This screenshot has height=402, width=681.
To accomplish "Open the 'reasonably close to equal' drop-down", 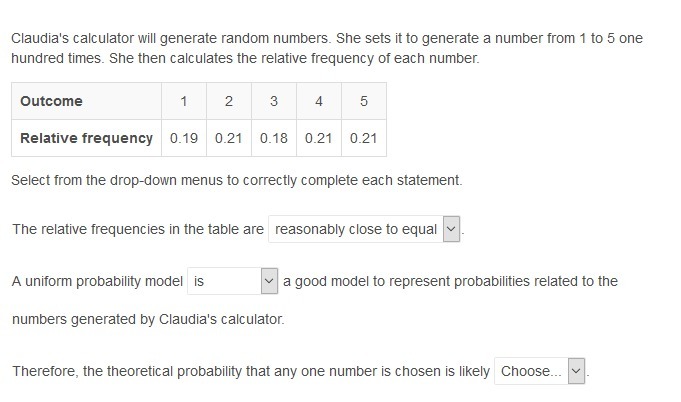I will click(365, 229).
